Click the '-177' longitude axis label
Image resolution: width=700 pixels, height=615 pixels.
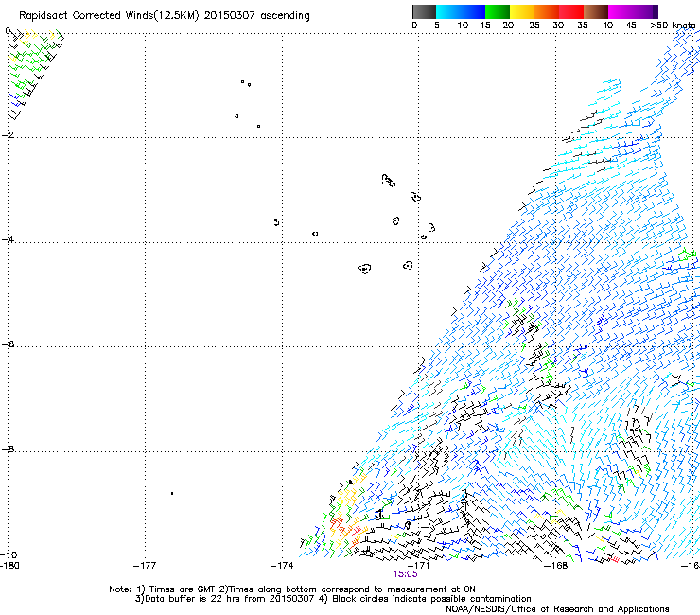(x=145, y=566)
